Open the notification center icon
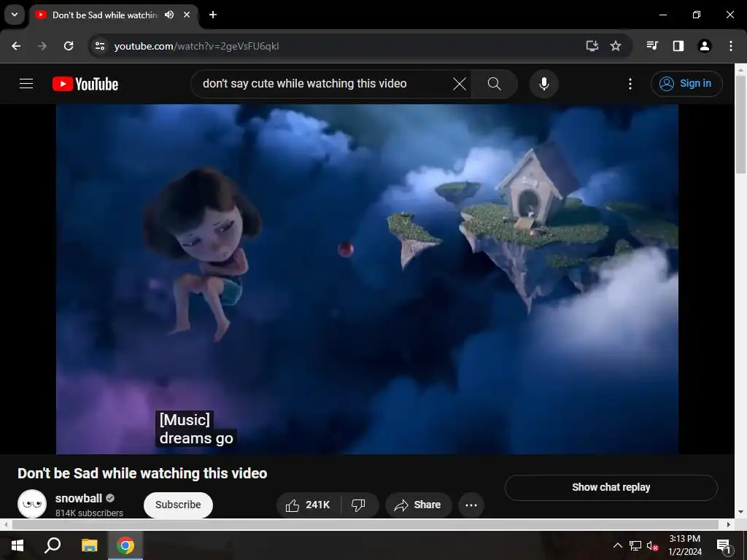The height and width of the screenshot is (560, 747). 724,545
